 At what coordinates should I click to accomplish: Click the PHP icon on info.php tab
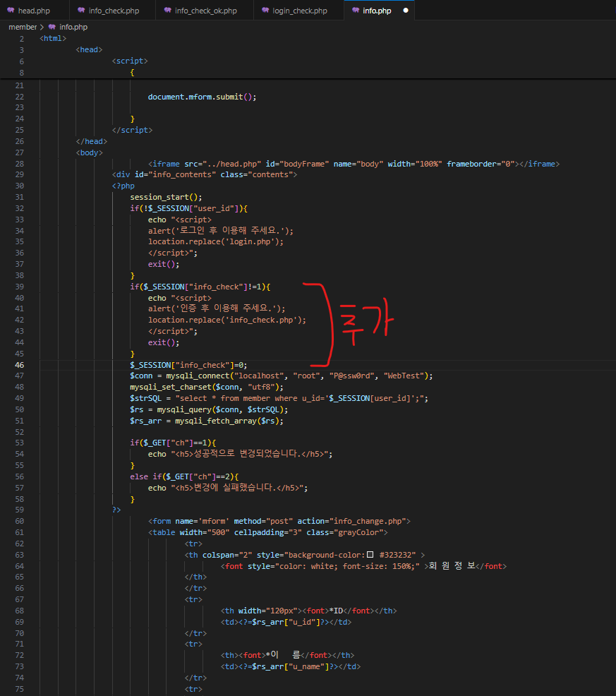click(x=356, y=10)
